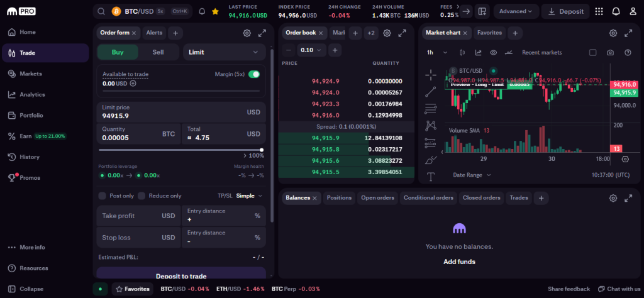The image size is (644, 298).
Task: Open the Positions tab
Action: coord(339,198)
